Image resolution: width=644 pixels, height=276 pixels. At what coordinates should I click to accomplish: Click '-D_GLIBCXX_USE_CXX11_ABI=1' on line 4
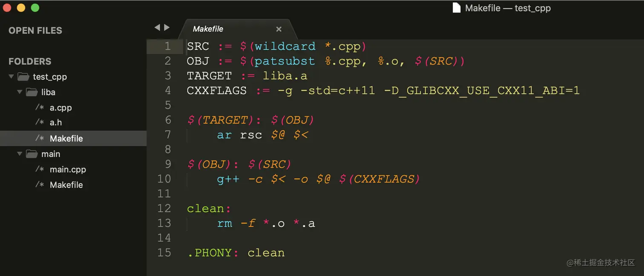tap(482, 90)
